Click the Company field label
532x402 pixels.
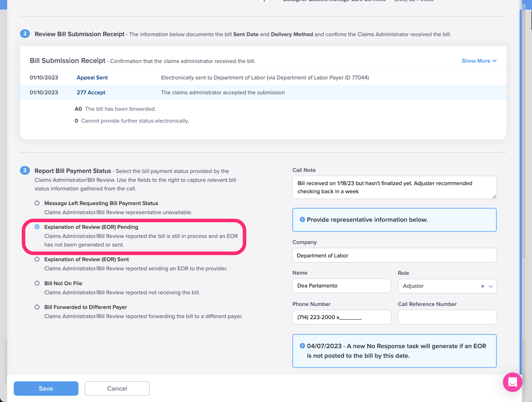tap(304, 242)
